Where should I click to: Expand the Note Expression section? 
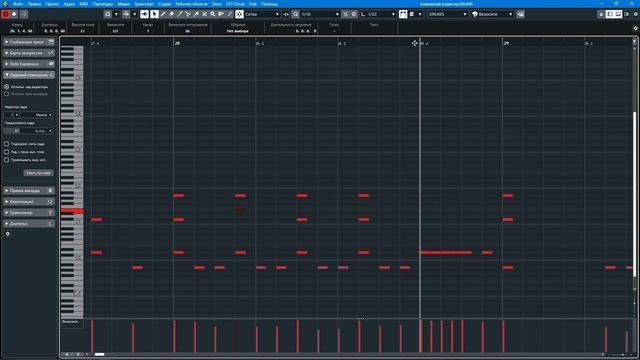coord(29,64)
